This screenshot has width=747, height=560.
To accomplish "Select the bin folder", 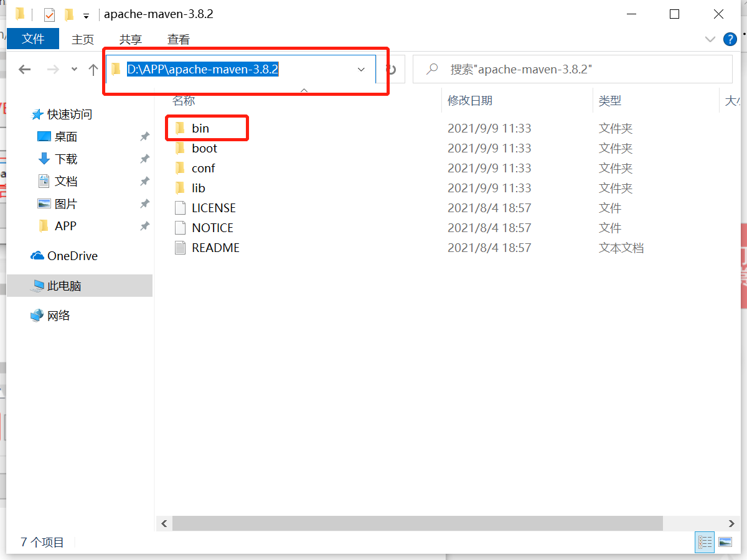I will [200, 128].
